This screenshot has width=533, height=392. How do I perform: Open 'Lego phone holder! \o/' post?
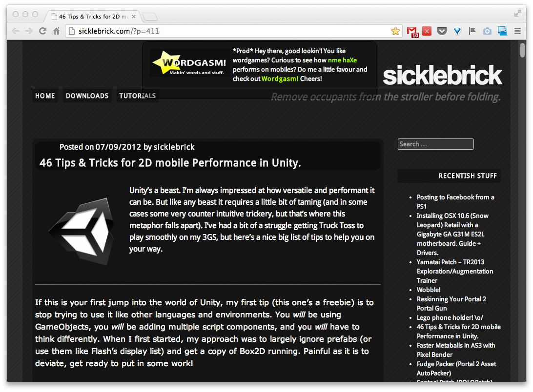point(450,317)
